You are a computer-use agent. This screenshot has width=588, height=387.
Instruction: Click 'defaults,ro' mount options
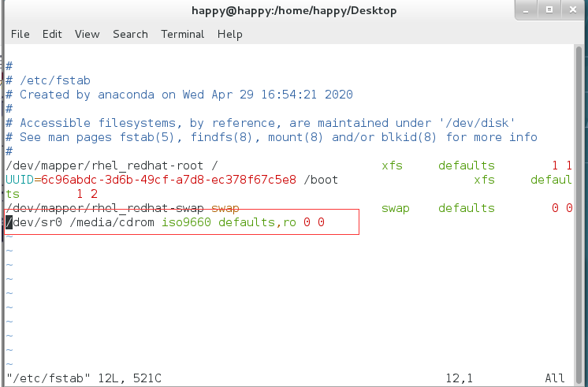[257, 222]
